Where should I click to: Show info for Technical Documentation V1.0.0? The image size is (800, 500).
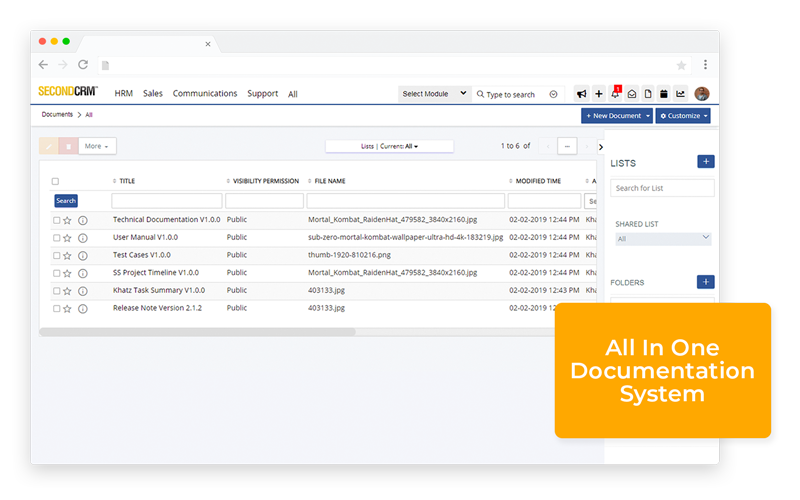click(x=83, y=220)
